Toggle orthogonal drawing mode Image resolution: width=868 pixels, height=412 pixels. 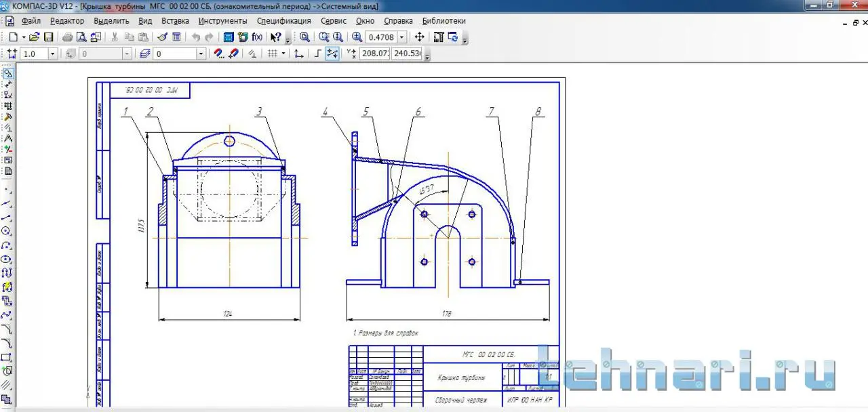pos(317,54)
